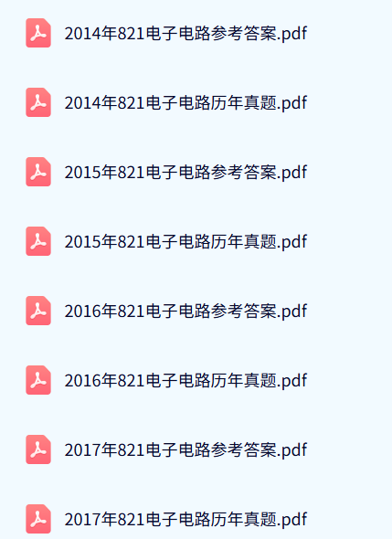Screen dimensions: 392x539
Task: Open file 2016年821电子电路参考答案.pdf
Action: point(185,312)
